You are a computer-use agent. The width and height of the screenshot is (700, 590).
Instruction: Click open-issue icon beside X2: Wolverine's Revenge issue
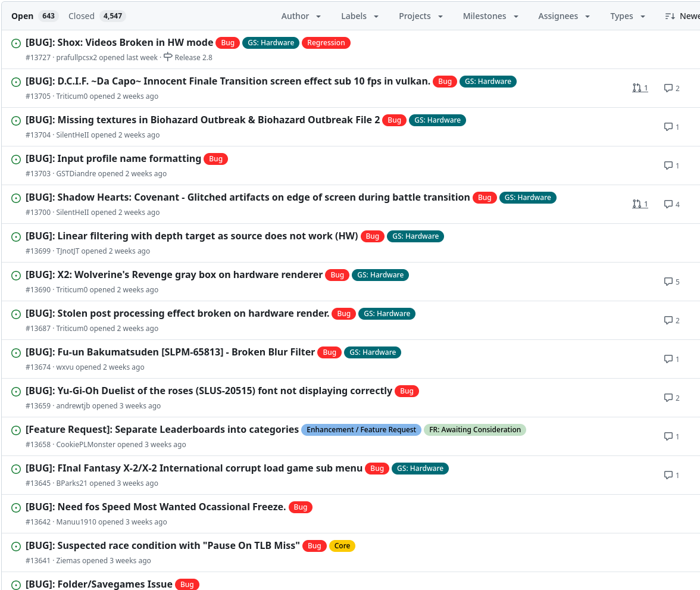[x=16, y=276]
